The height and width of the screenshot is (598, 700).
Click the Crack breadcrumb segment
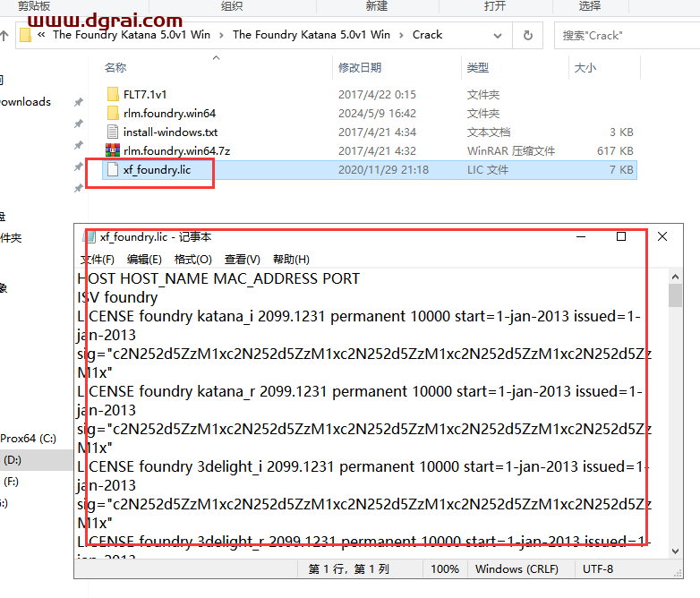427,35
